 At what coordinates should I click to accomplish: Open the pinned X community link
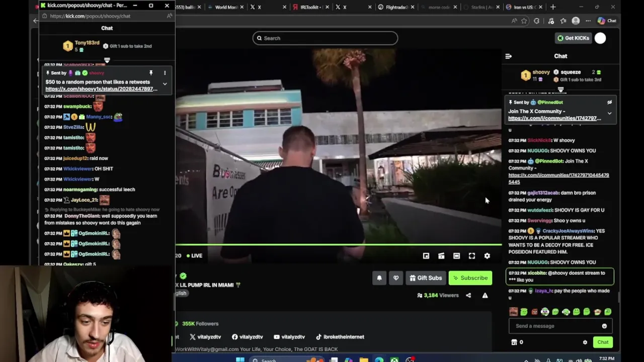pyautogui.click(x=554, y=118)
